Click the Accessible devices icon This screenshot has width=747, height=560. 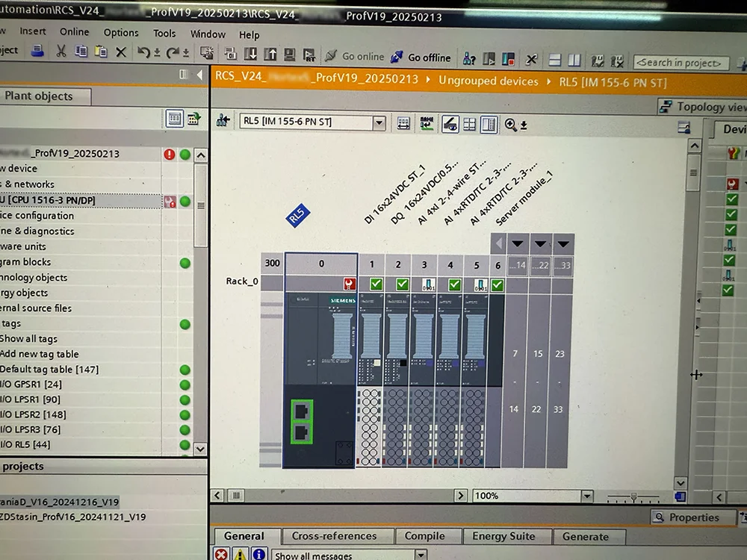(469, 58)
